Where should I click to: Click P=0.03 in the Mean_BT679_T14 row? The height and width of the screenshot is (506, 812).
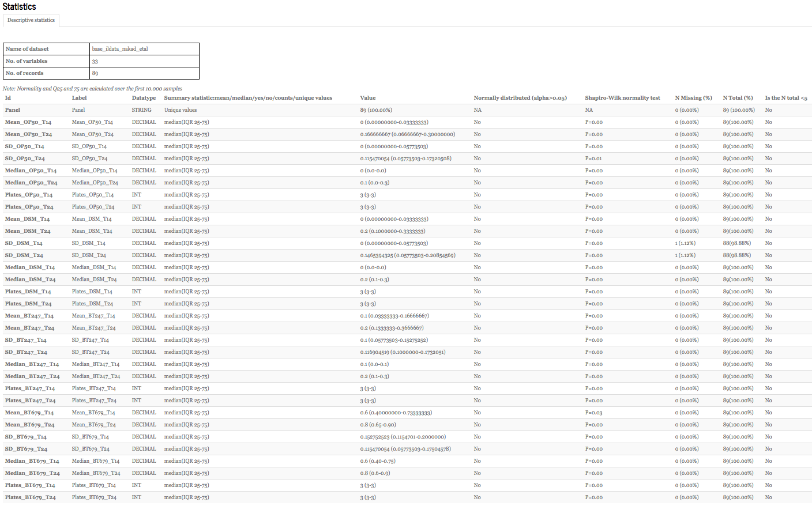pos(593,413)
